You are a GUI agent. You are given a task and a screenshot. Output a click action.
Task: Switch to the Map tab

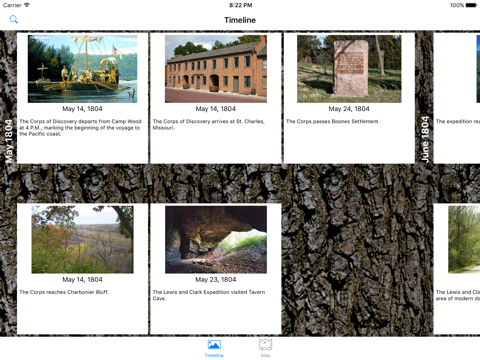pos(265,348)
